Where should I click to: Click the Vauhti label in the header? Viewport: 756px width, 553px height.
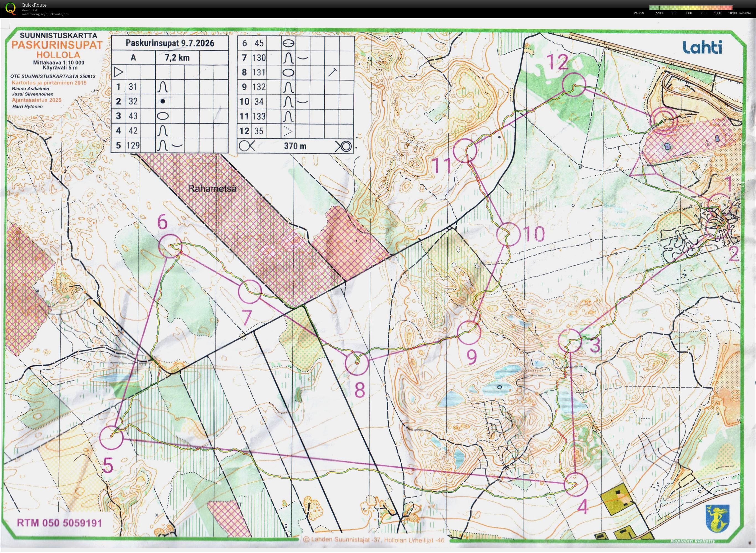639,13
